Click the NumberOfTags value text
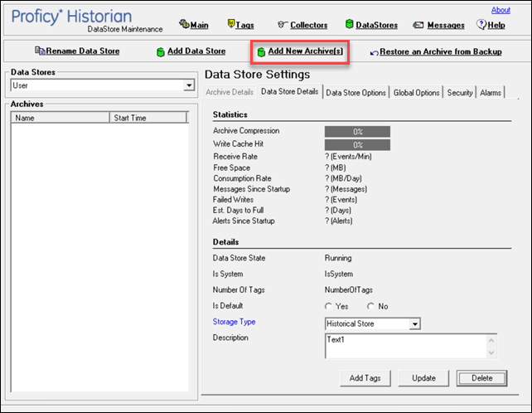532x413 pixels. tap(349, 290)
